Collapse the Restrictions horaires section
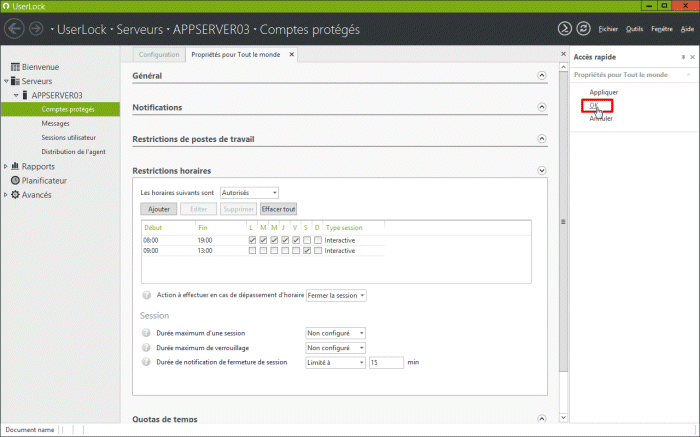Image resolution: width=700 pixels, height=437 pixels. pyautogui.click(x=542, y=171)
